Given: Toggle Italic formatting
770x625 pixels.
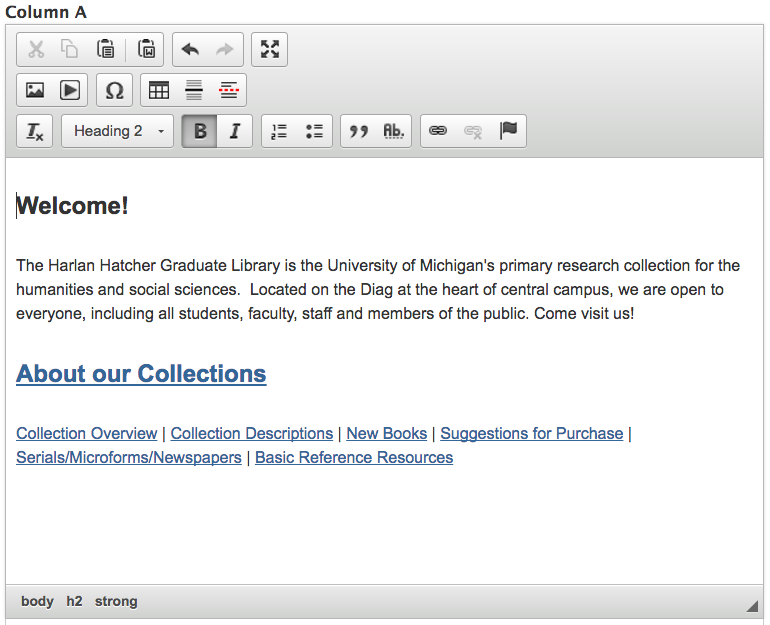Looking at the screenshot, I should click(x=235, y=131).
